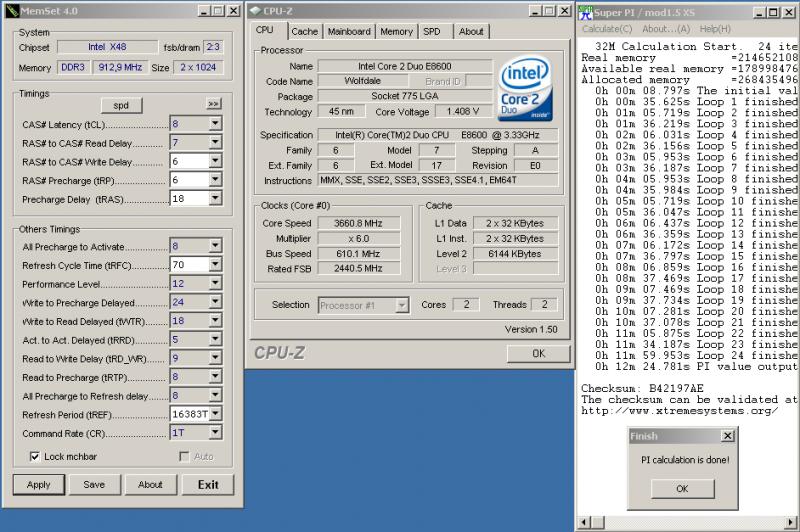Click the Rated FSB 2440.5 MHz field

coord(359,269)
